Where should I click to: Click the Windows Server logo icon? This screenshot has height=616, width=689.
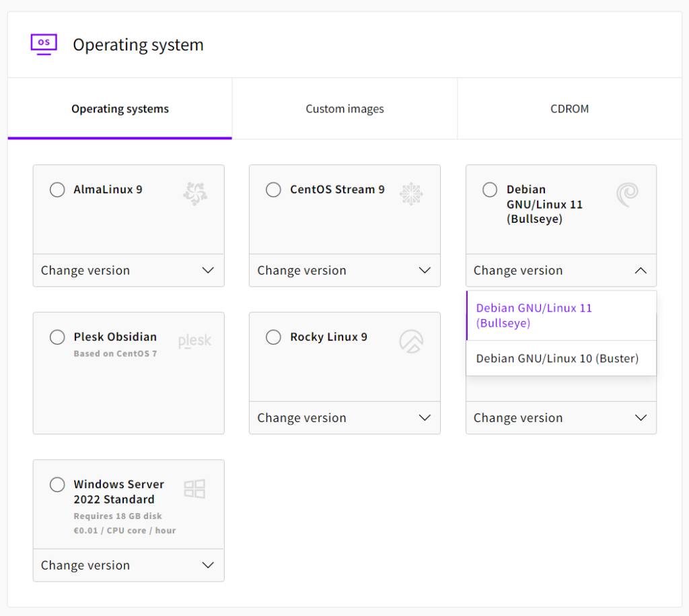click(x=194, y=489)
